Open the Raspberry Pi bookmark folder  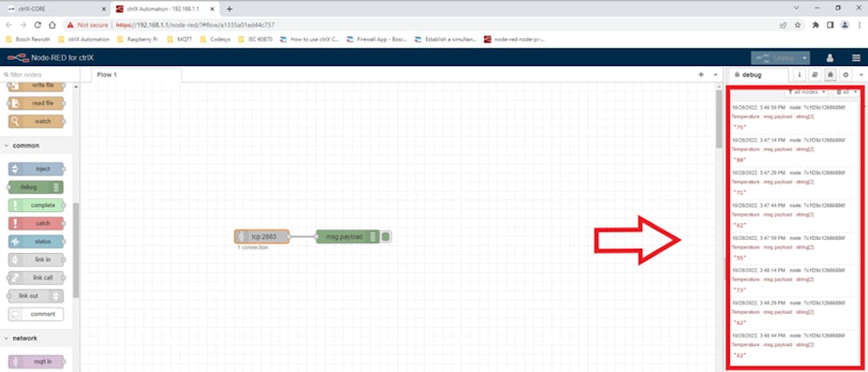[137, 39]
